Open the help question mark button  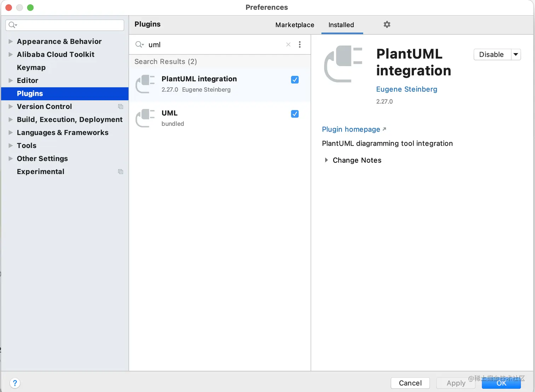coord(15,383)
